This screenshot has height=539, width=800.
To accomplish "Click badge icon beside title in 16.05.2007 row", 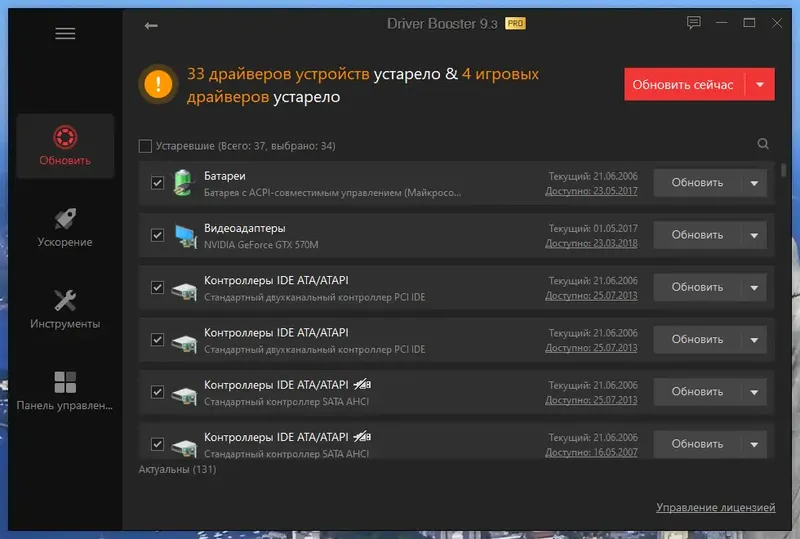I will (x=362, y=437).
